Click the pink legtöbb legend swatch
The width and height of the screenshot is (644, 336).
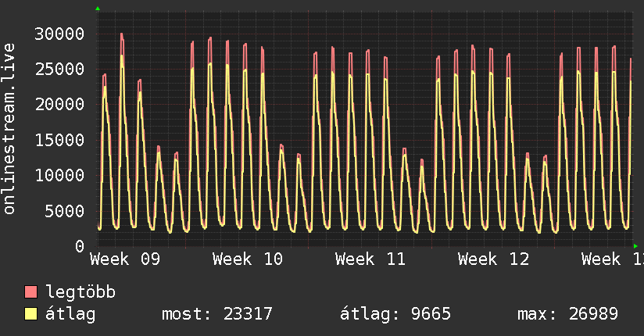[30, 291]
